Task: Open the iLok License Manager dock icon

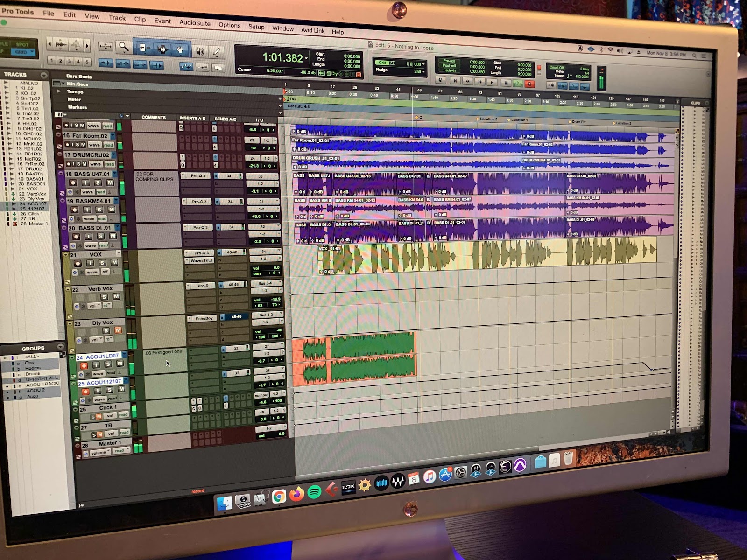Action: pyautogui.click(x=348, y=487)
